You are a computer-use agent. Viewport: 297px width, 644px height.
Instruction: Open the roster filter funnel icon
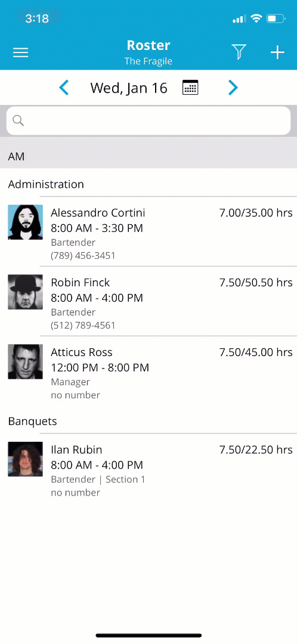239,52
